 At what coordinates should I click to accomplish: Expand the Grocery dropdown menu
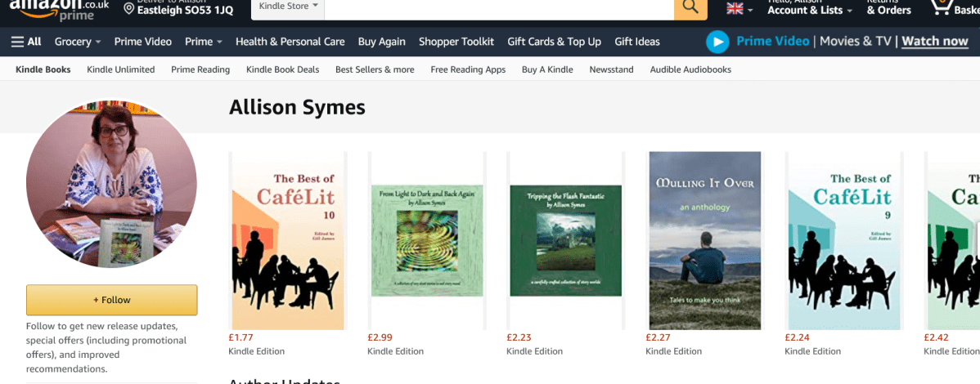78,42
